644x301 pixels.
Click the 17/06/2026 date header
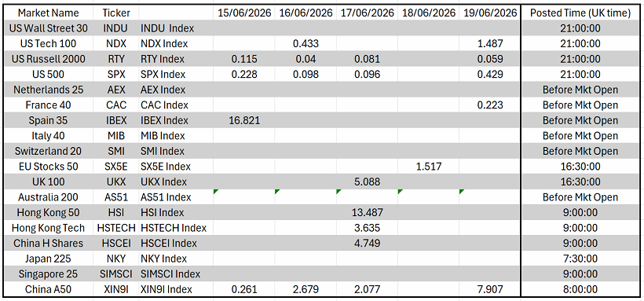[x=368, y=13]
